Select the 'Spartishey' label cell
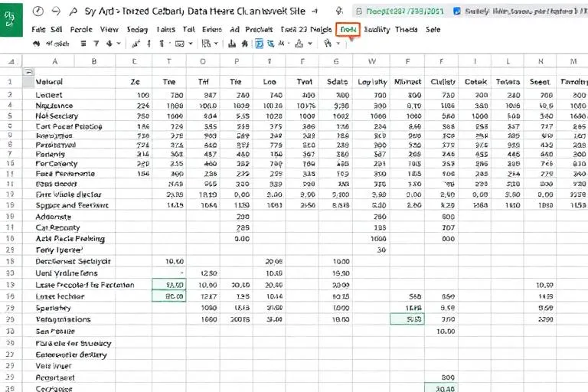 [69, 308]
